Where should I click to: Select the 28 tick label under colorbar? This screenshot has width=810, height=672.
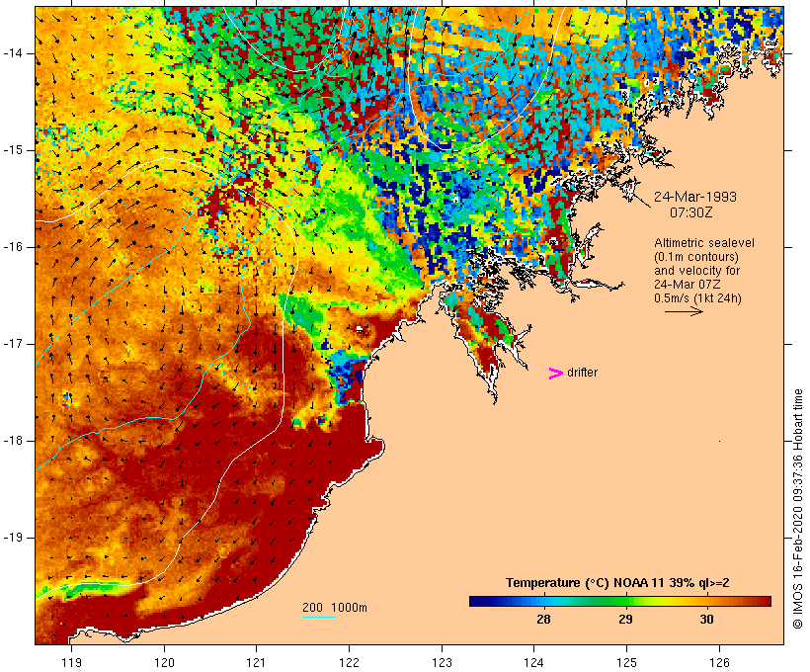pos(543,620)
